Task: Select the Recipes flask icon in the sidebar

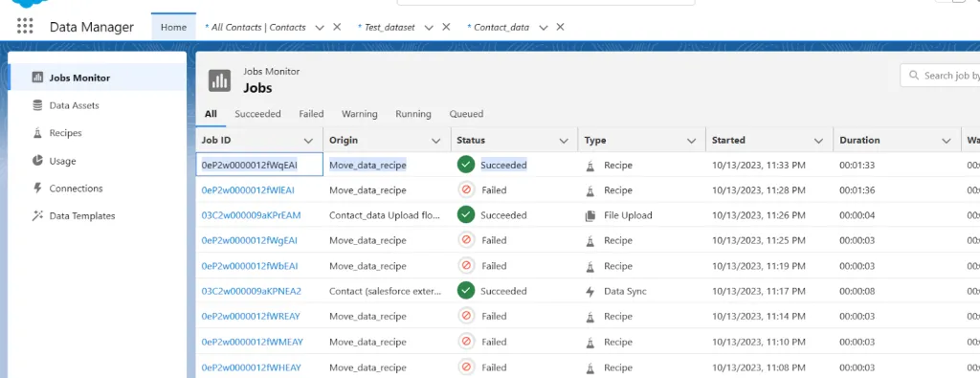Action: [37, 133]
